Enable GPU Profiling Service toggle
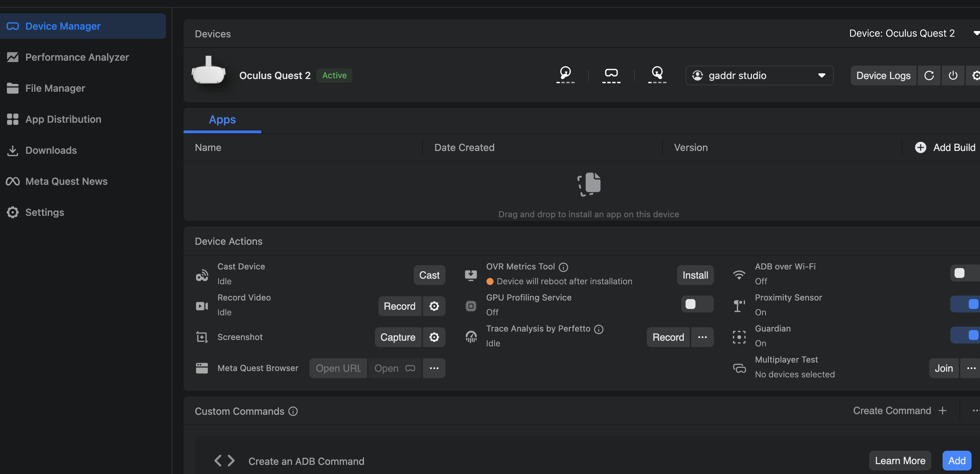 [x=697, y=304]
